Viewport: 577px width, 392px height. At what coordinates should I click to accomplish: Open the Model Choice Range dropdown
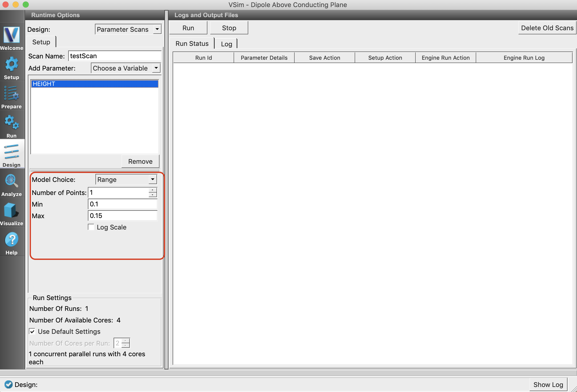click(126, 179)
